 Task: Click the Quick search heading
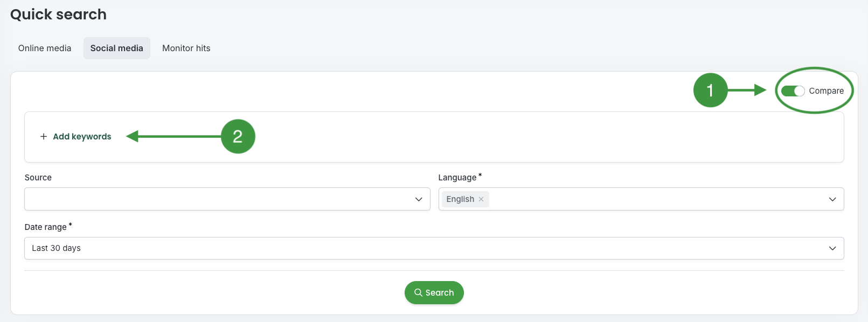(x=58, y=15)
